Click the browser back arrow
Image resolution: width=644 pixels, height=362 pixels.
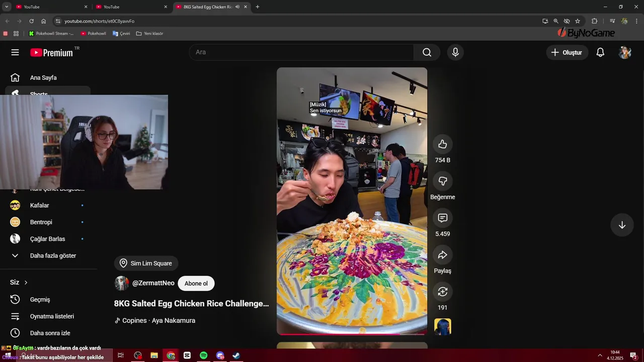point(7,21)
